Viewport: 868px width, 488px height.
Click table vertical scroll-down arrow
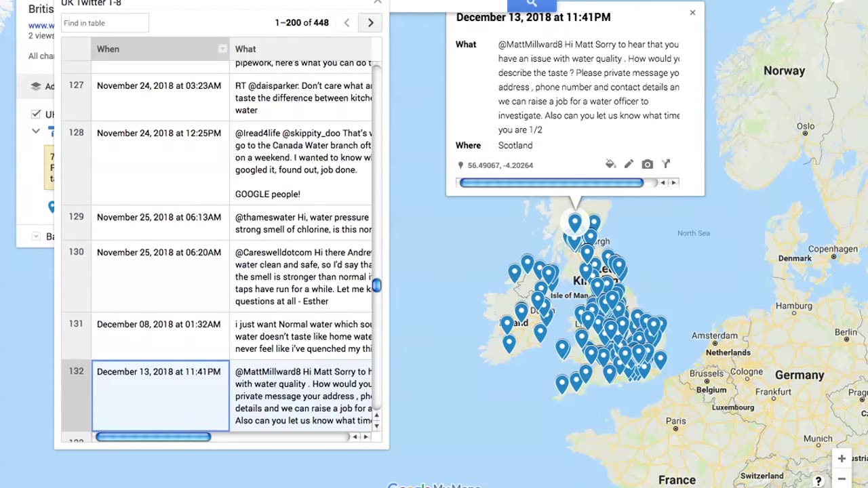tap(376, 426)
